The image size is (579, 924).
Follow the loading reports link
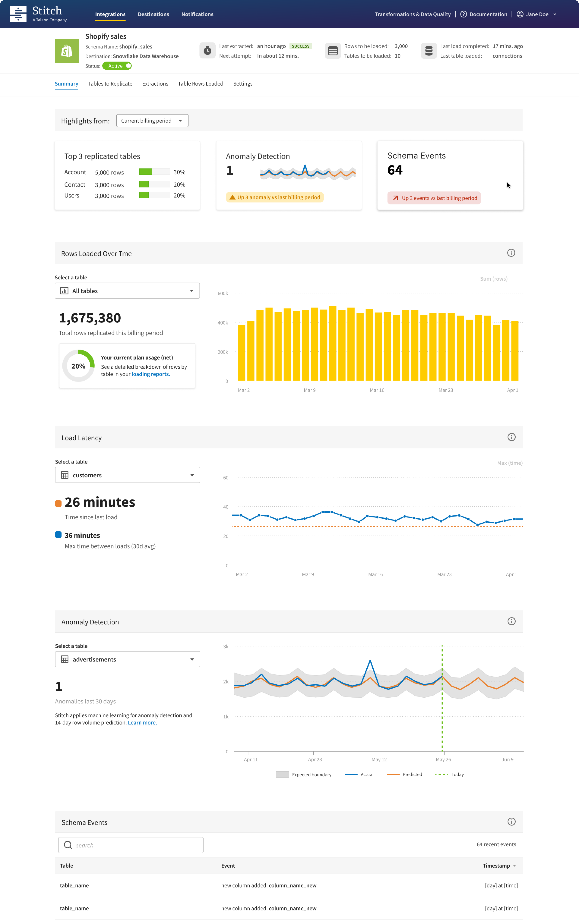(x=150, y=374)
